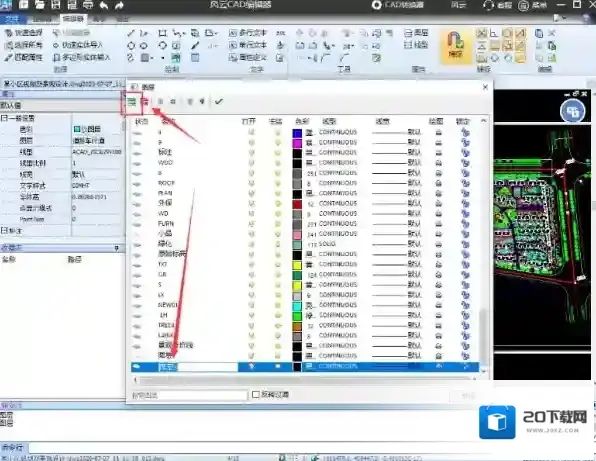
Task: Select the Circle draw tool in ribbon
Action: point(131,46)
